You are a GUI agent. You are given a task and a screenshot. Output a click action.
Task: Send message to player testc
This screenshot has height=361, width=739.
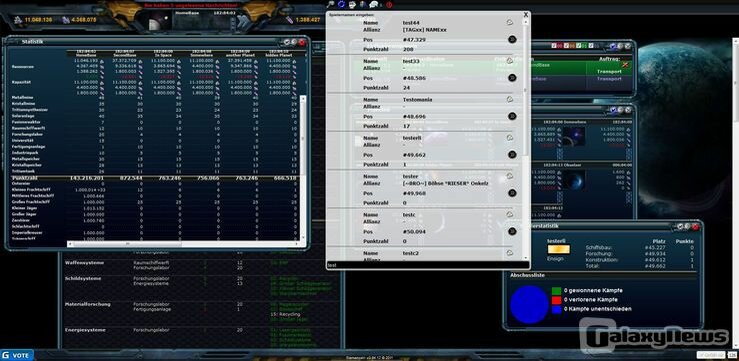(509, 214)
